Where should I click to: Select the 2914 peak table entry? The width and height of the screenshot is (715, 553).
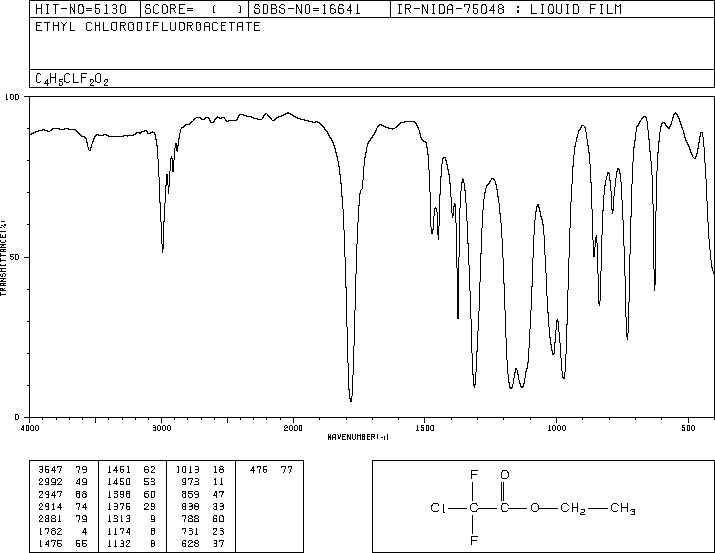[63, 506]
